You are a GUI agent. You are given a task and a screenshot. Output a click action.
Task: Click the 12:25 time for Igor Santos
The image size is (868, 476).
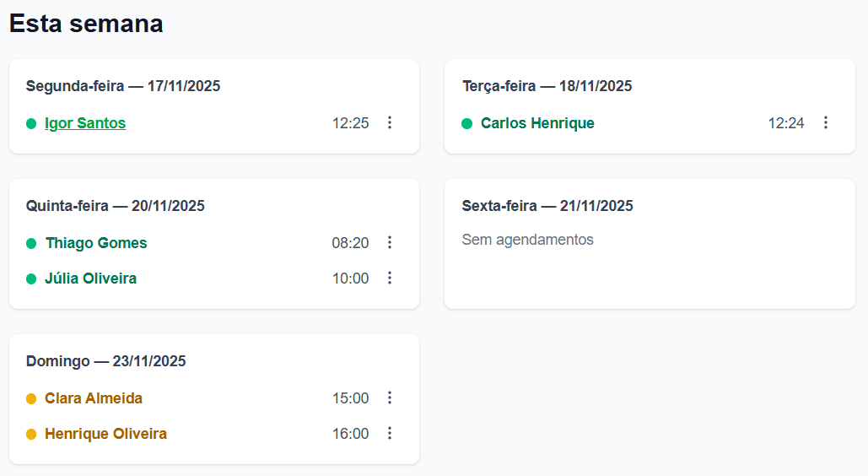click(350, 123)
